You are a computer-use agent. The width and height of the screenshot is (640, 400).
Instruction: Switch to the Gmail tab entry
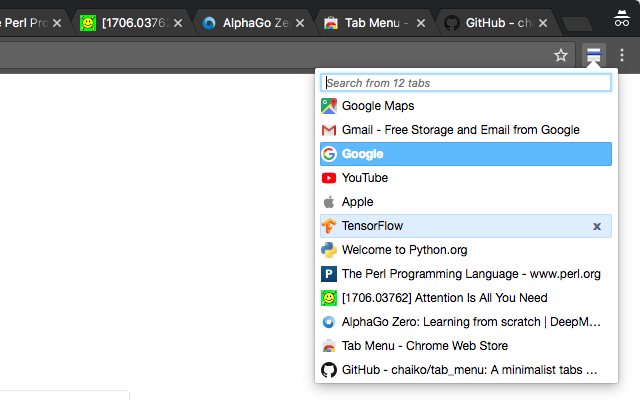[460, 130]
